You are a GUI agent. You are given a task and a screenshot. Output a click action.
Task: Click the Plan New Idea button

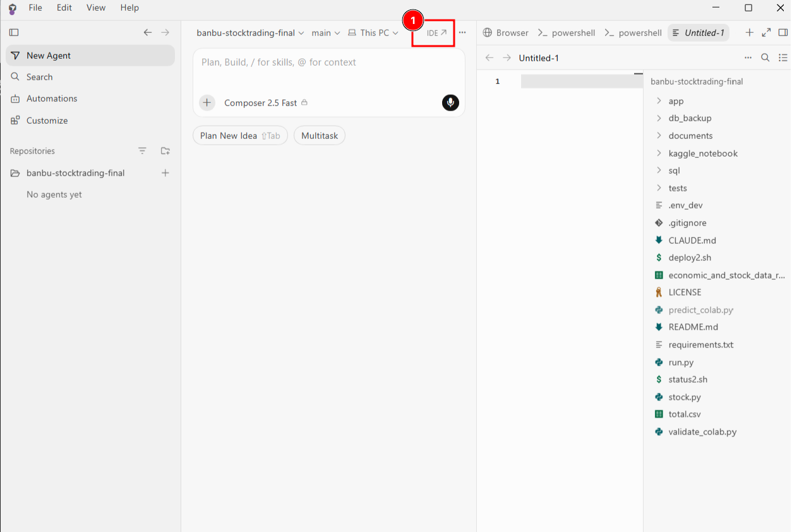pyautogui.click(x=240, y=136)
